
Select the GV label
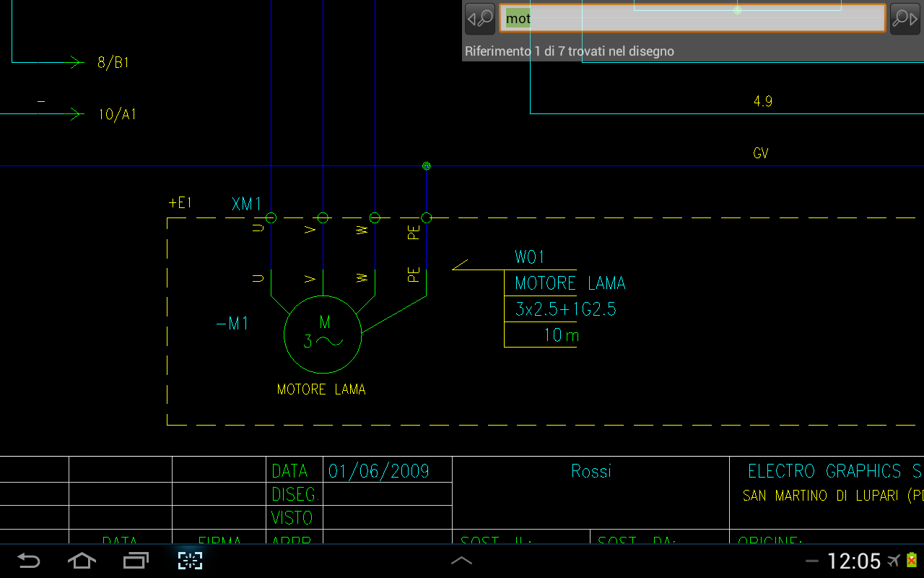tap(761, 153)
